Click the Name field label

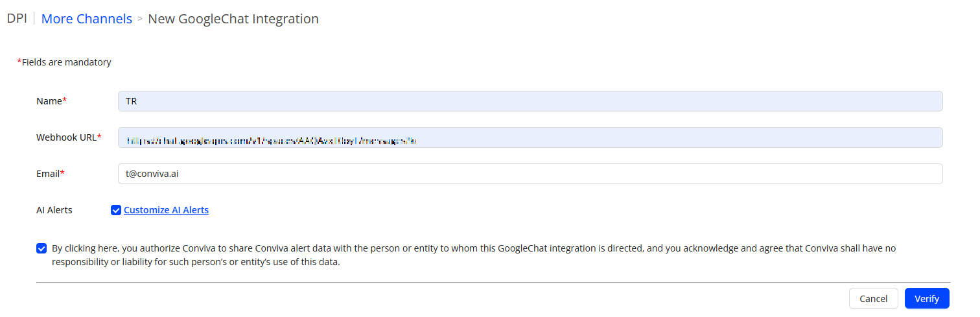49,101
